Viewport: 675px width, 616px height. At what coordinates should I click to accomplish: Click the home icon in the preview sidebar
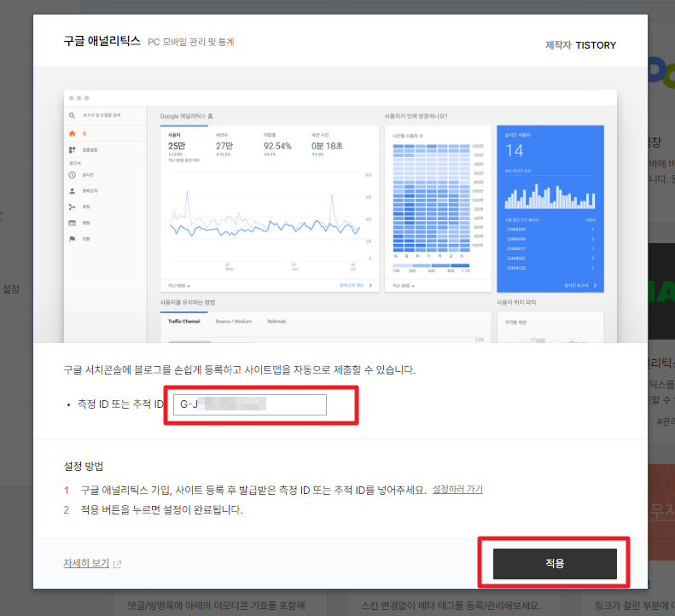(72, 134)
